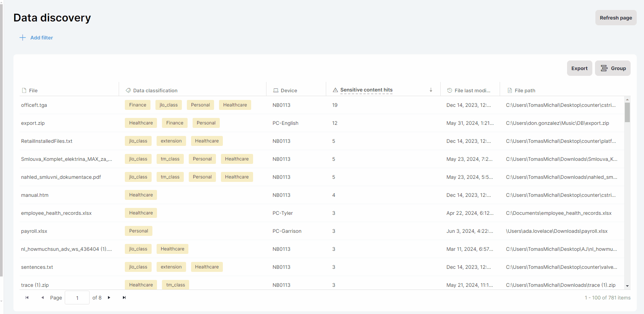The height and width of the screenshot is (314, 644).
Task: Click the Export button
Action: tap(579, 68)
